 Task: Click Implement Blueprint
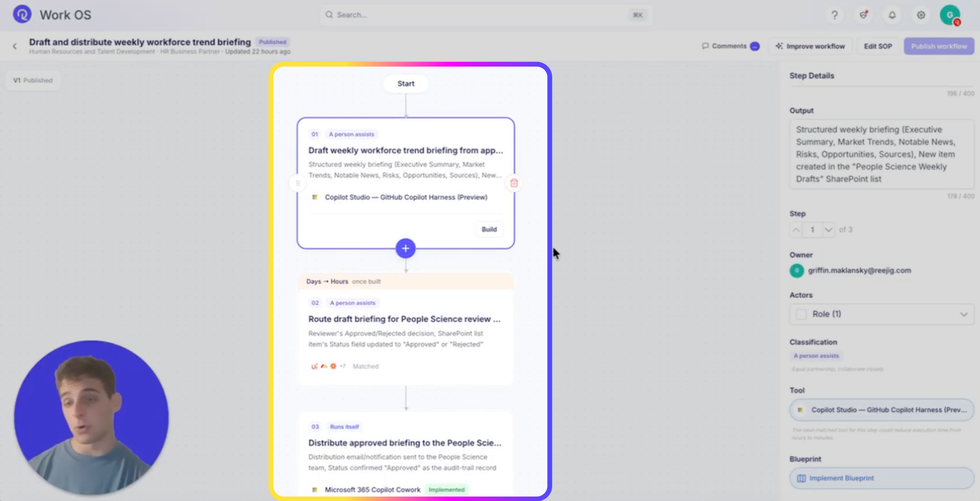pos(881,478)
